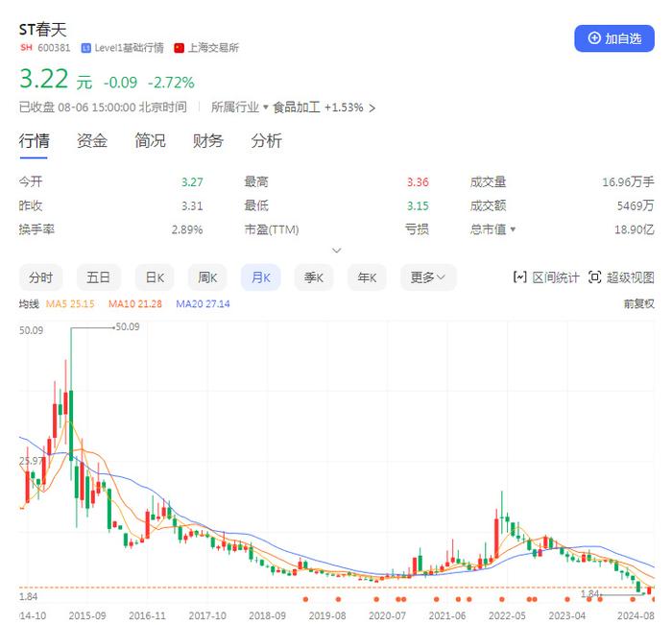Viewport: 672px width, 625px height.
Task: Click the 2022-05 date label on chart axis
Action: (507, 615)
